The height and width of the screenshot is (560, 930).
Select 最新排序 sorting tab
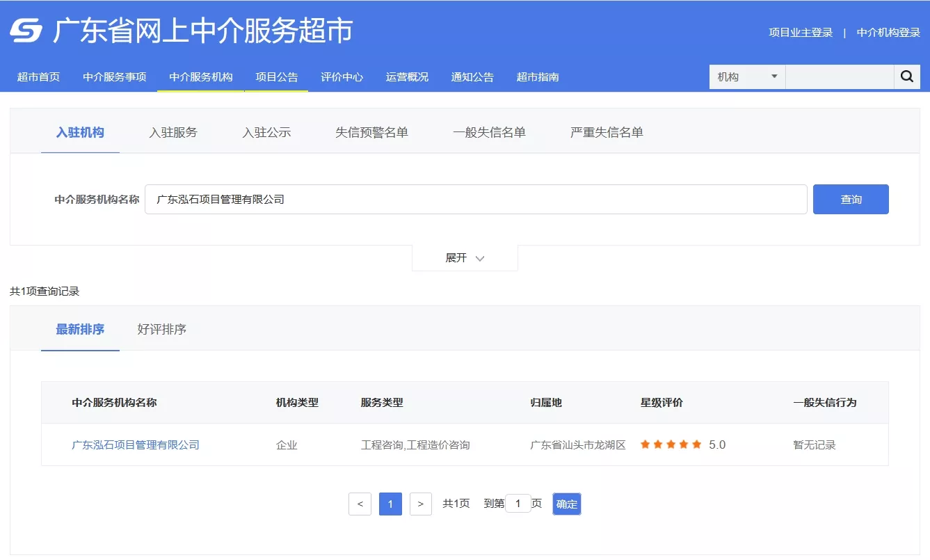(80, 329)
